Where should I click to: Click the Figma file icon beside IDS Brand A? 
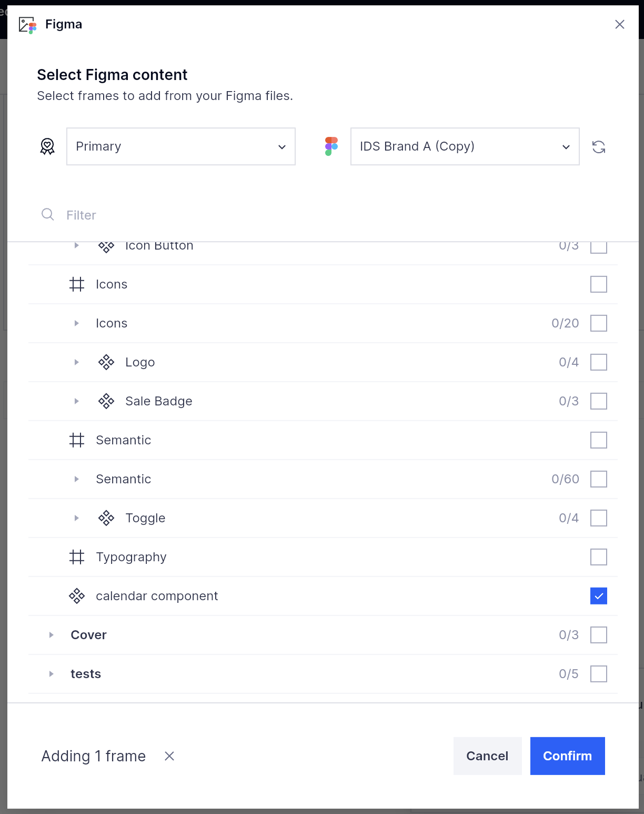pyautogui.click(x=331, y=146)
